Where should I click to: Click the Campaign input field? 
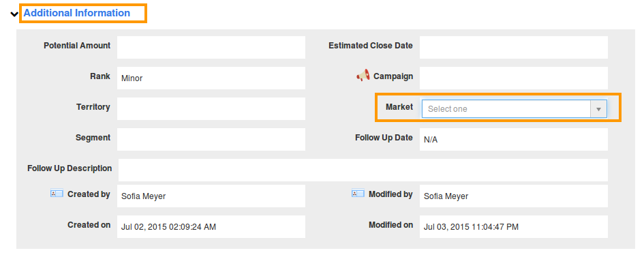click(513, 78)
